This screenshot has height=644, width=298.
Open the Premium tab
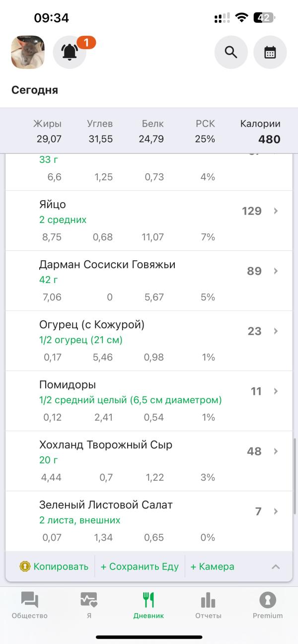[268, 605]
